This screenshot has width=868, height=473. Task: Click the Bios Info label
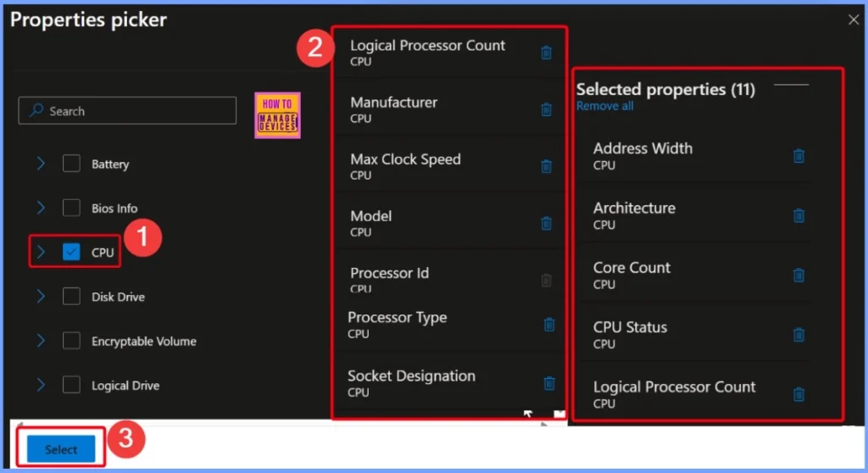pos(114,209)
